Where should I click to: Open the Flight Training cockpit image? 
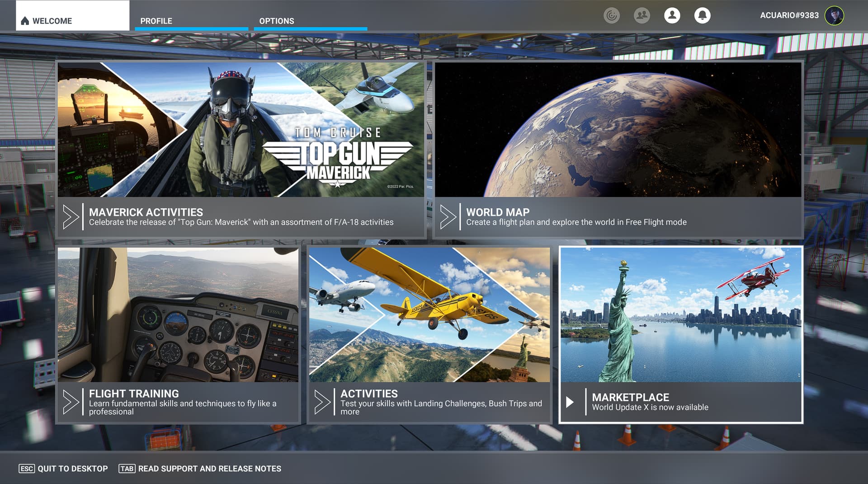178,315
